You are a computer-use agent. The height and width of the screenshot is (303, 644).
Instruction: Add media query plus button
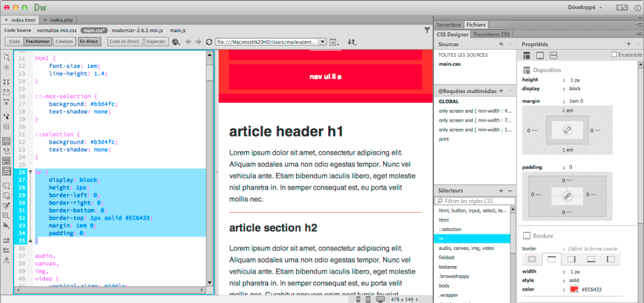[x=500, y=91]
